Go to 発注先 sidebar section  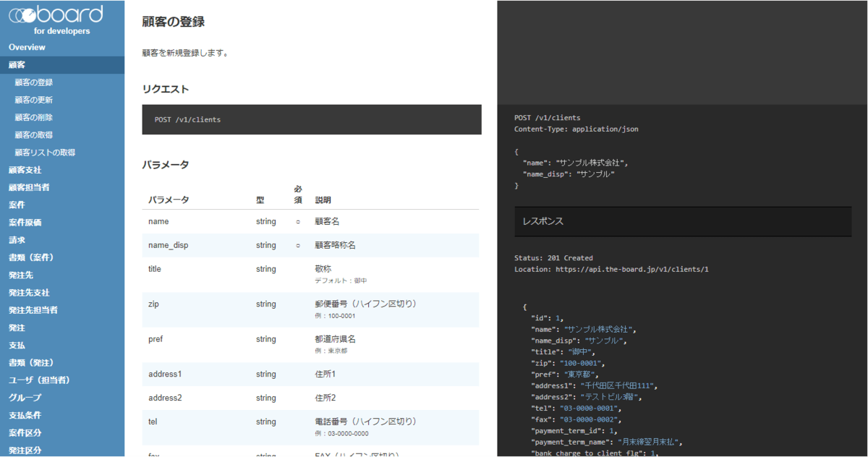pos(21,276)
